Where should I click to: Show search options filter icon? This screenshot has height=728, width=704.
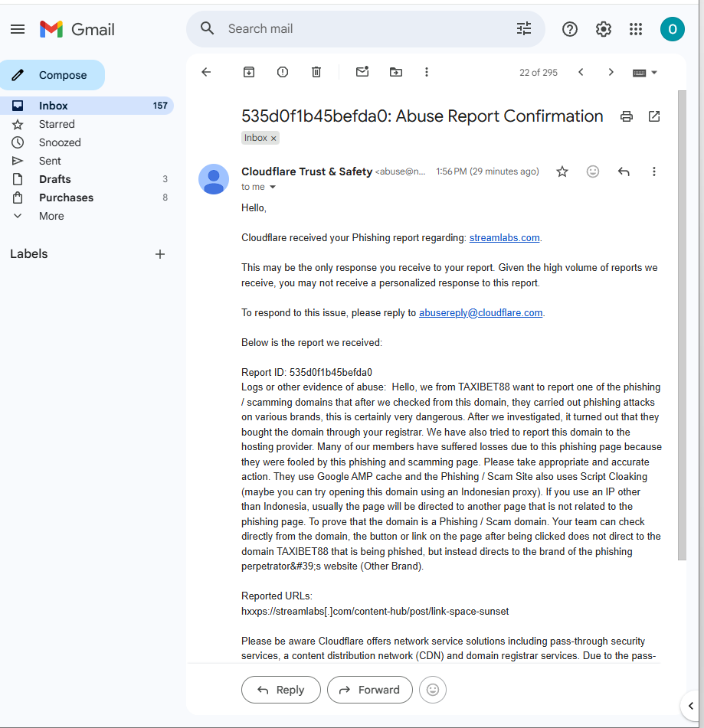tap(524, 29)
